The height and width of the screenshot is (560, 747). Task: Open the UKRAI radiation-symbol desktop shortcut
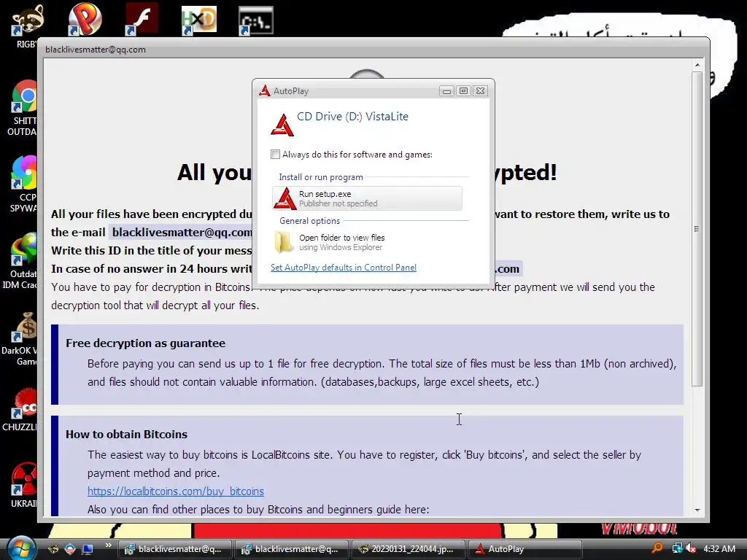click(x=24, y=485)
